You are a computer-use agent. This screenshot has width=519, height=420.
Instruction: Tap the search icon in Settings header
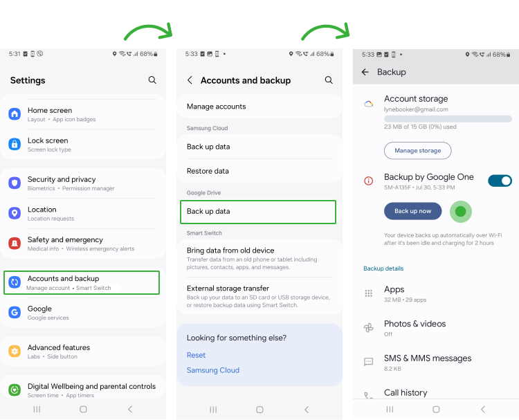point(152,80)
